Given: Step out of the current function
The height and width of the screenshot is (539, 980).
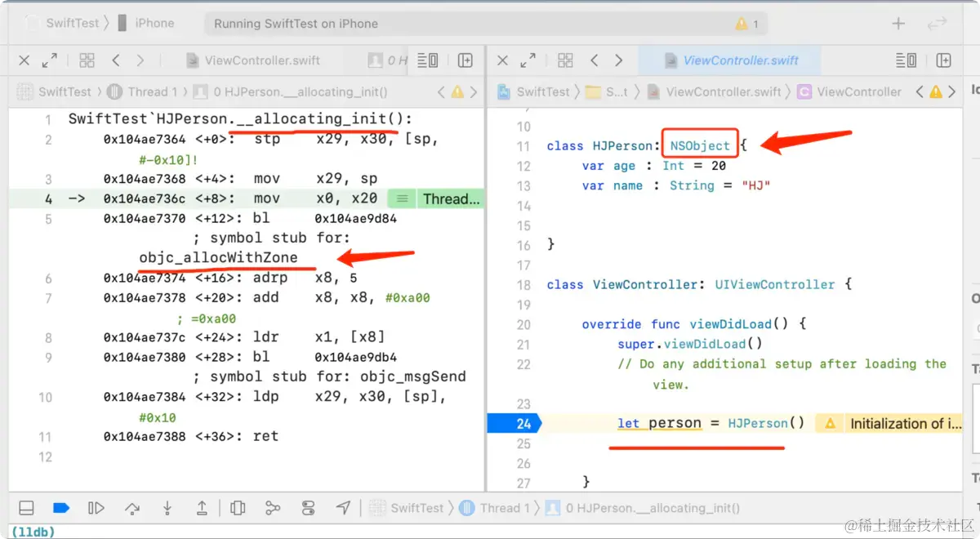Looking at the screenshot, I should coord(202,508).
